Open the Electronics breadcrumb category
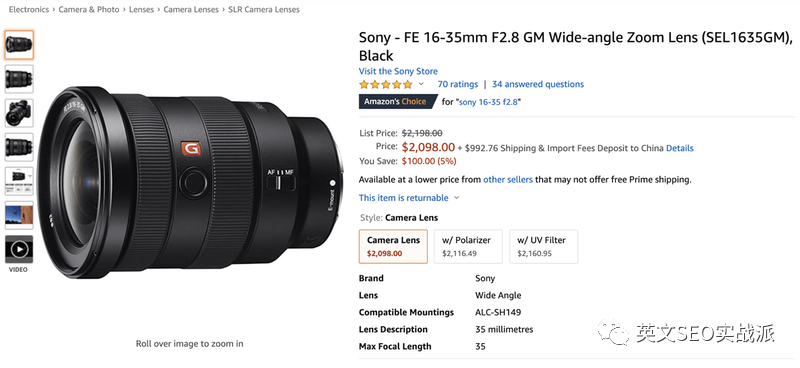The width and height of the screenshot is (800, 368). [29, 9]
